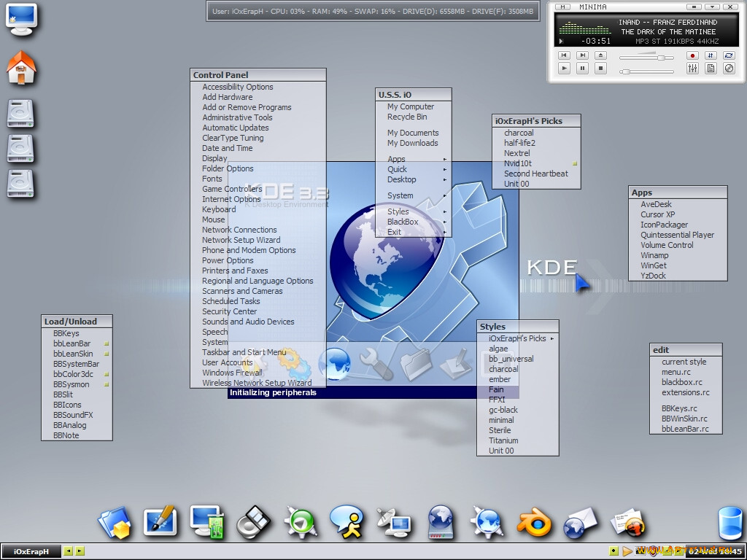Launch the paintbrush drawing app in dock
This screenshot has width=747, height=560.
161,521
